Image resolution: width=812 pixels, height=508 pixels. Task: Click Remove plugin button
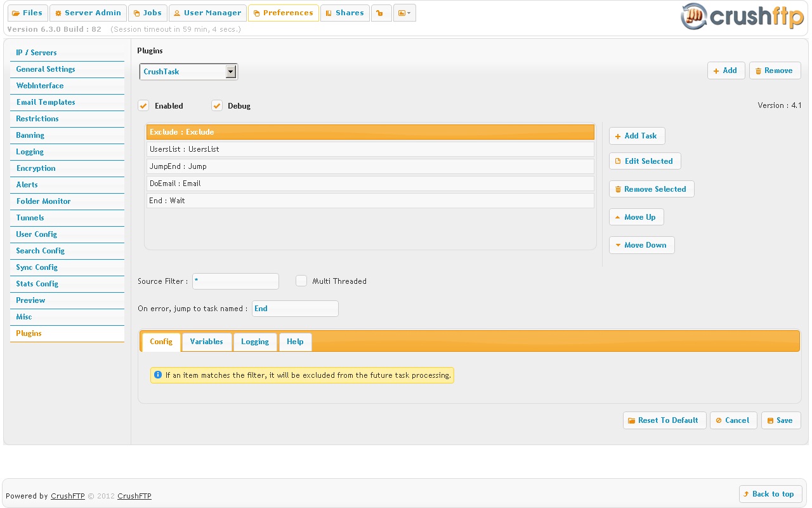point(775,70)
